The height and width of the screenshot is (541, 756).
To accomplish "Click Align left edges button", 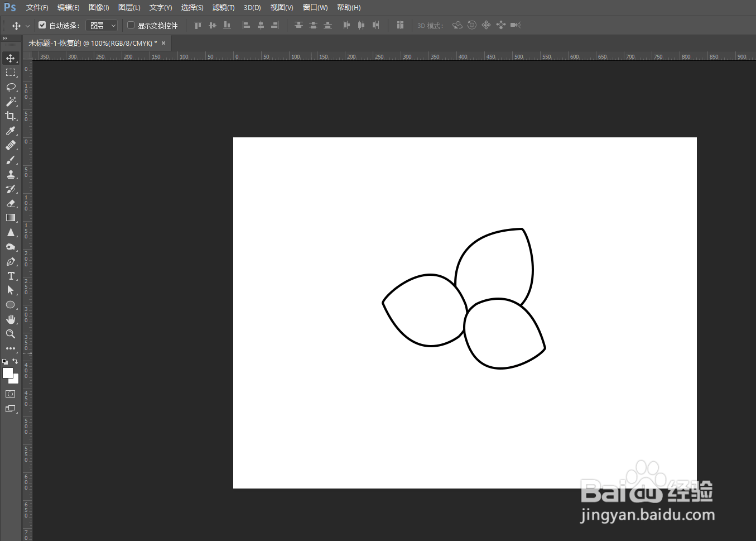I will [246, 25].
